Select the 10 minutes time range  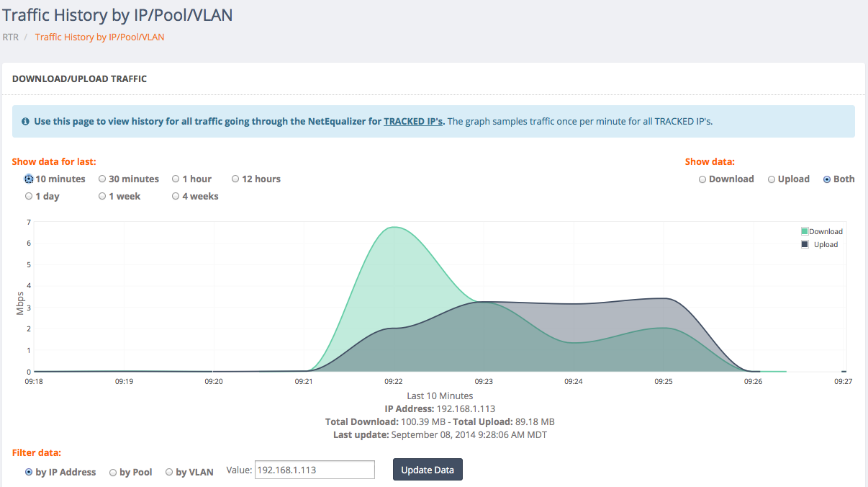29,179
